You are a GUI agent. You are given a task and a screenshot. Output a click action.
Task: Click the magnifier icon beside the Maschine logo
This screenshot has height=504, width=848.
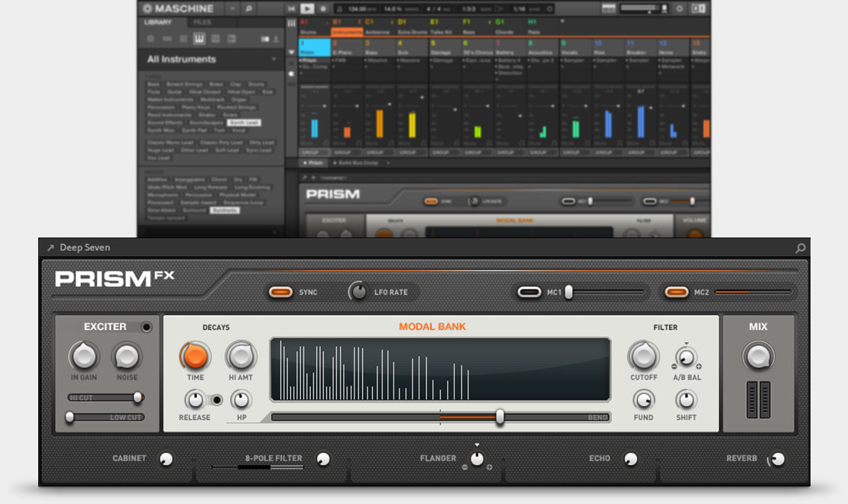[249, 8]
